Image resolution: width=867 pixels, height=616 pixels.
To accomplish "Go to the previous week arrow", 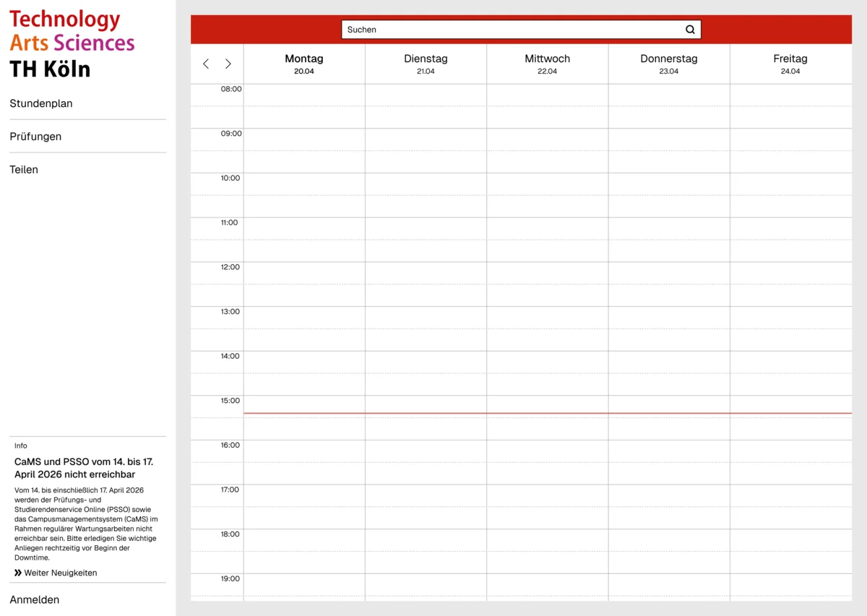I will pos(206,64).
